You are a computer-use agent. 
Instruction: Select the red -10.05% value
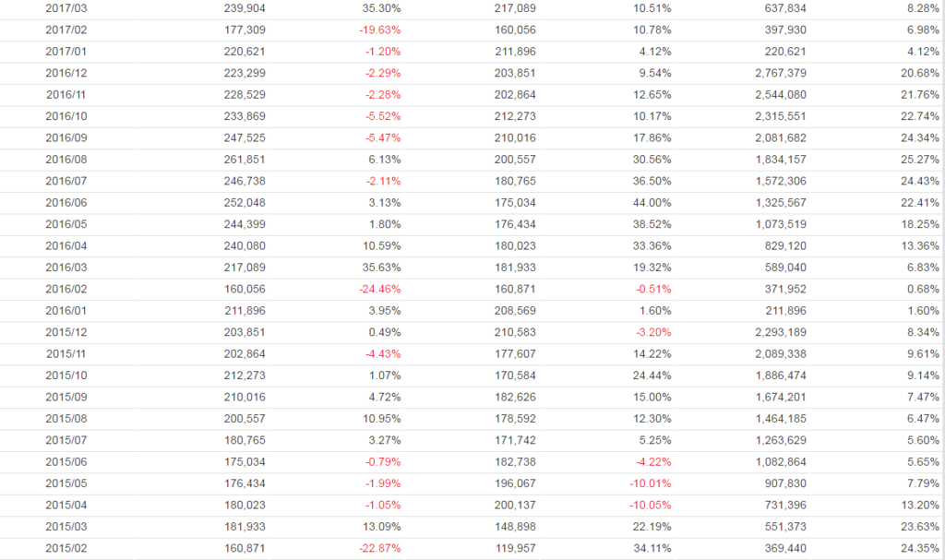pos(651,504)
